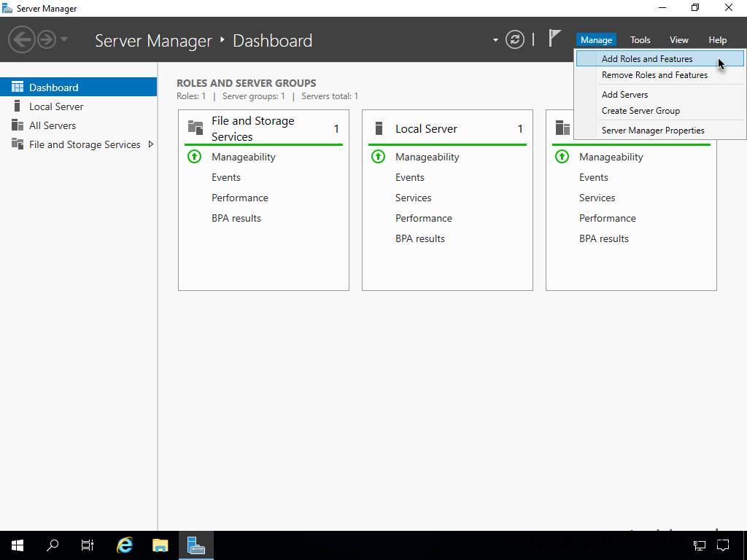Screen dimensions: 747x560
Task: Click the third tile's server group icon
Action: (x=562, y=128)
